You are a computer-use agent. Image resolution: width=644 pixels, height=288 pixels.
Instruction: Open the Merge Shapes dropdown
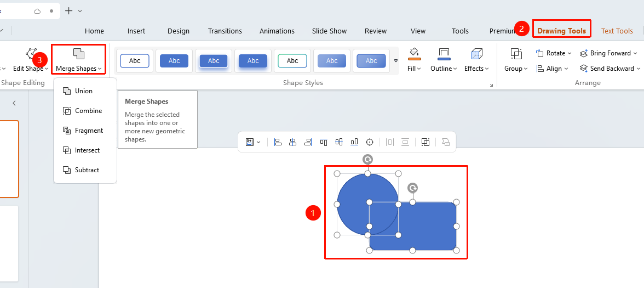pos(79,68)
